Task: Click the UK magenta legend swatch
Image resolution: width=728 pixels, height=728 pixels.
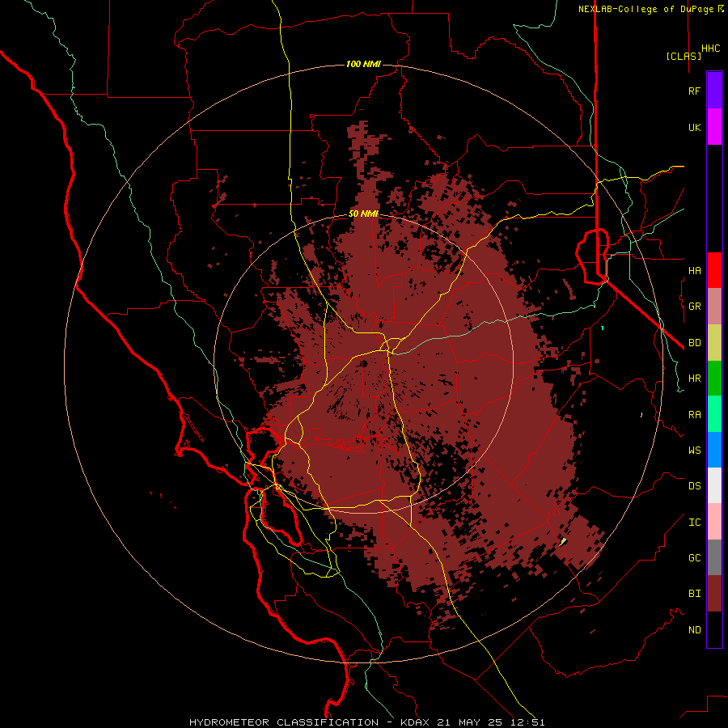Action: 714,127
